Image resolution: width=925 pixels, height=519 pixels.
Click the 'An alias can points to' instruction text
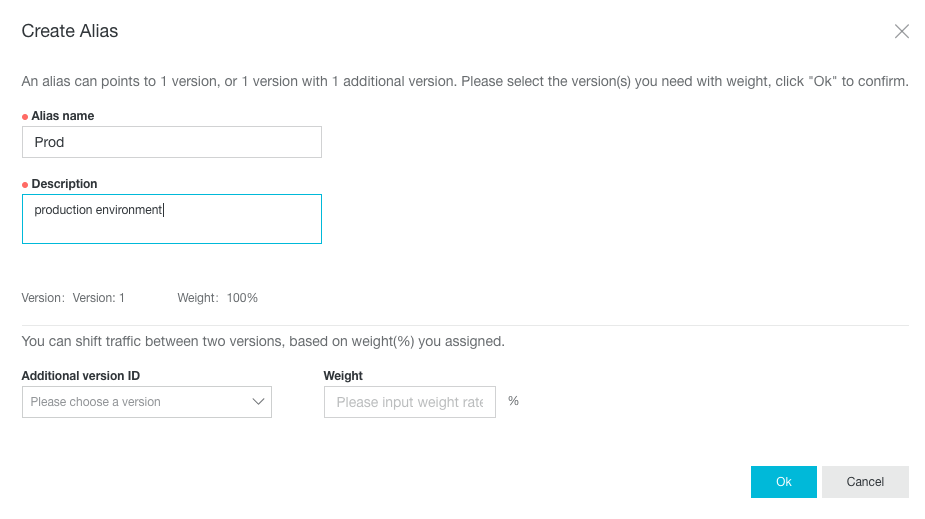click(465, 81)
